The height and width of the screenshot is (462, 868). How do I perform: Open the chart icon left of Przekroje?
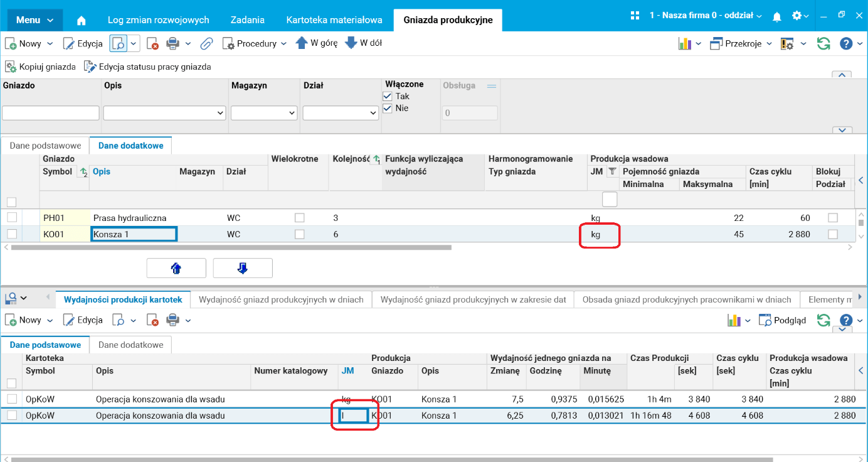(x=685, y=43)
